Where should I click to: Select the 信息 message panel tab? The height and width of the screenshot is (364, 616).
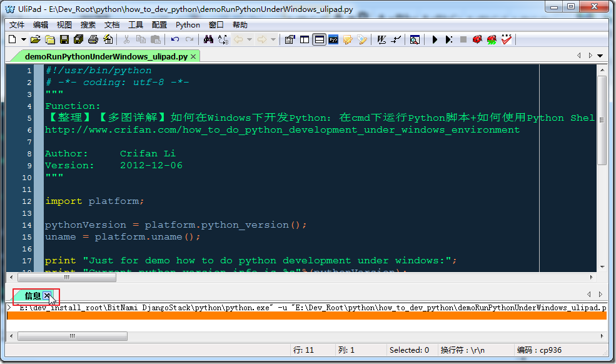click(x=33, y=296)
